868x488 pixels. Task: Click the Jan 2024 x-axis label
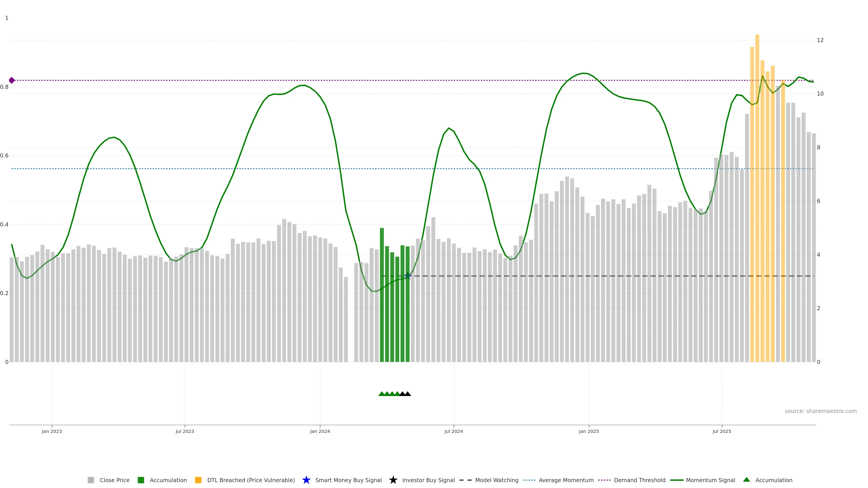click(x=320, y=431)
